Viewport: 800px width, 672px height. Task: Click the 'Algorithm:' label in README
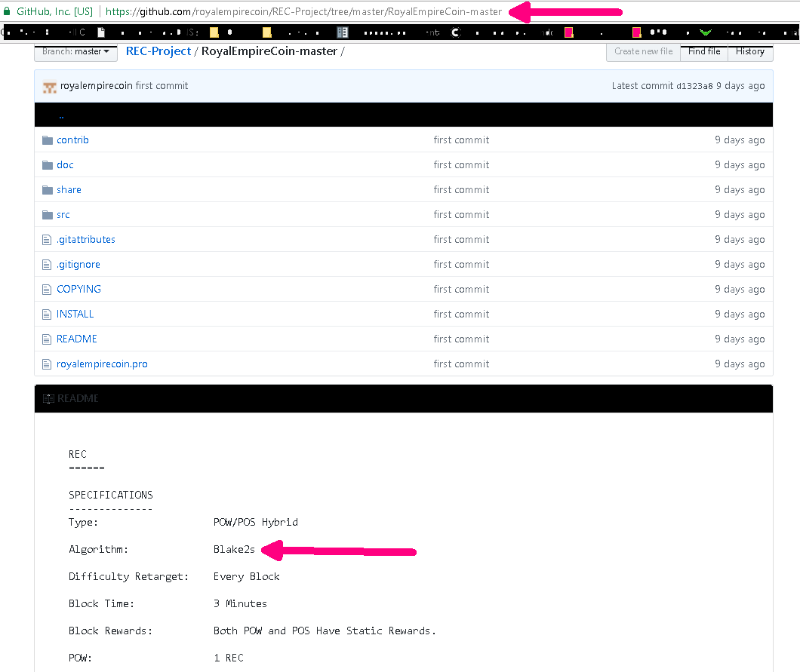click(98, 549)
